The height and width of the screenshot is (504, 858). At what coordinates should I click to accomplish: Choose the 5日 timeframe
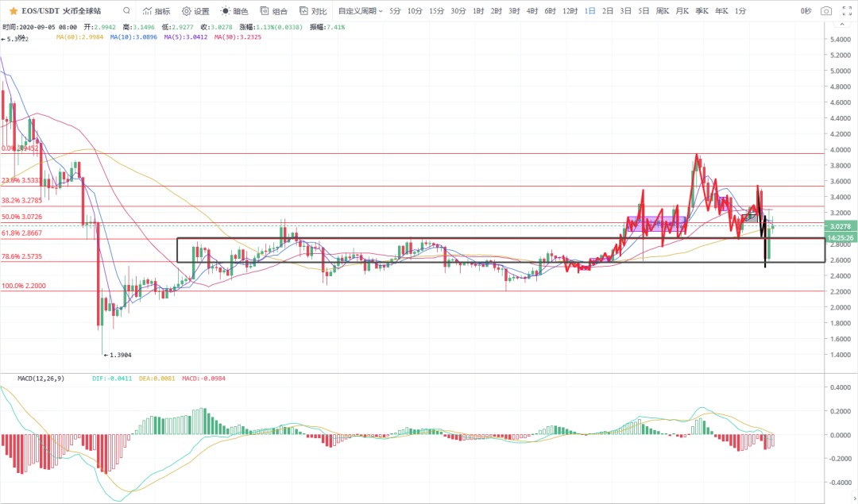[644, 11]
